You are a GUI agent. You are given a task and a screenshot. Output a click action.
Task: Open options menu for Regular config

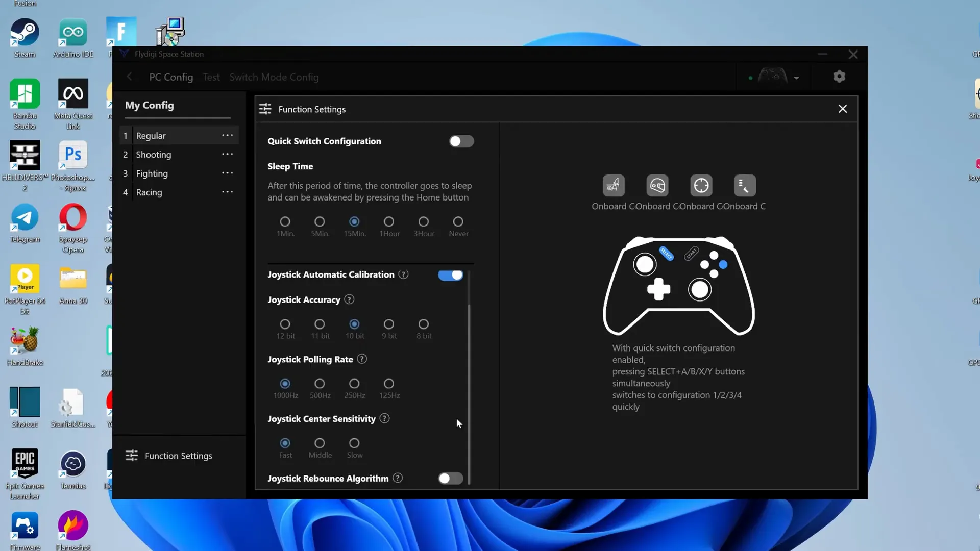point(227,135)
